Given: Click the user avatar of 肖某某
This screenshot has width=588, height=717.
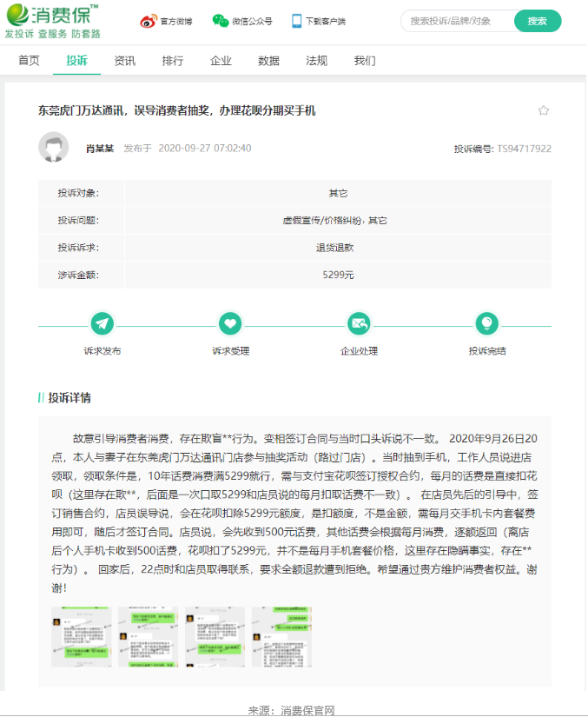Looking at the screenshot, I should (x=54, y=147).
